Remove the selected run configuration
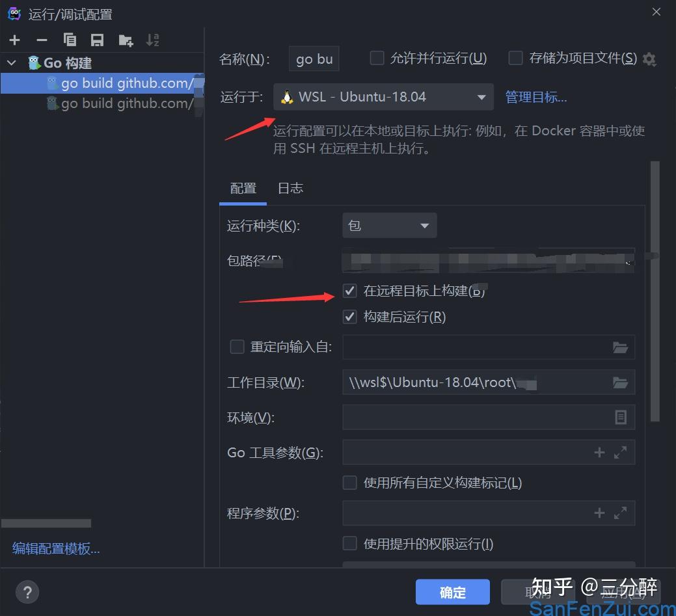Image resolution: width=676 pixels, height=616 pixels. [42, 40]
